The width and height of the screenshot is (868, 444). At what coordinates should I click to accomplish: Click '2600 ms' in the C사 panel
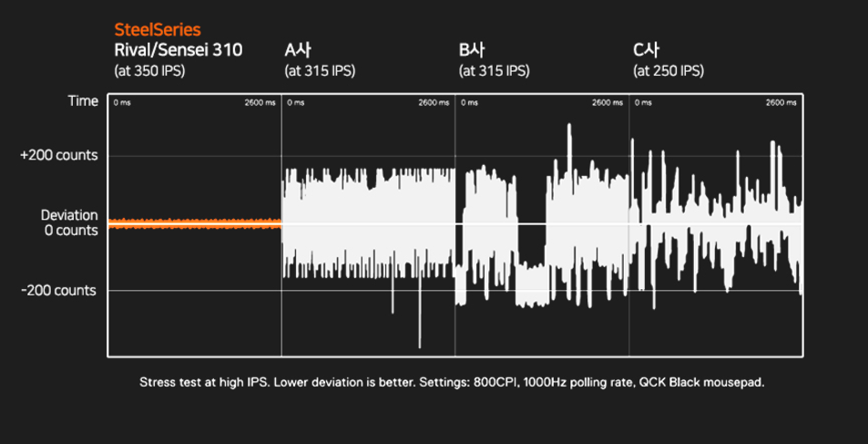(781, 102)
